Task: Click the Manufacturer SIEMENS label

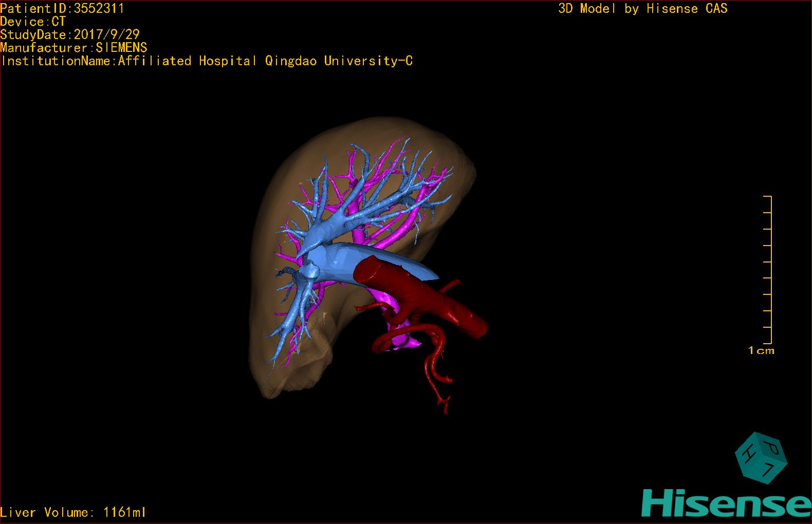Action: pos(73,48)
